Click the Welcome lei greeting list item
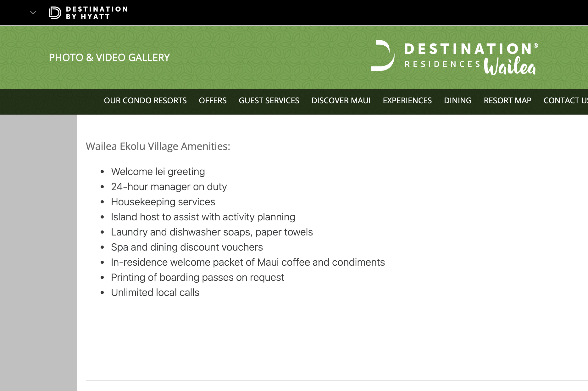Viewport: 588px width, 391px height. coord(158,172)
